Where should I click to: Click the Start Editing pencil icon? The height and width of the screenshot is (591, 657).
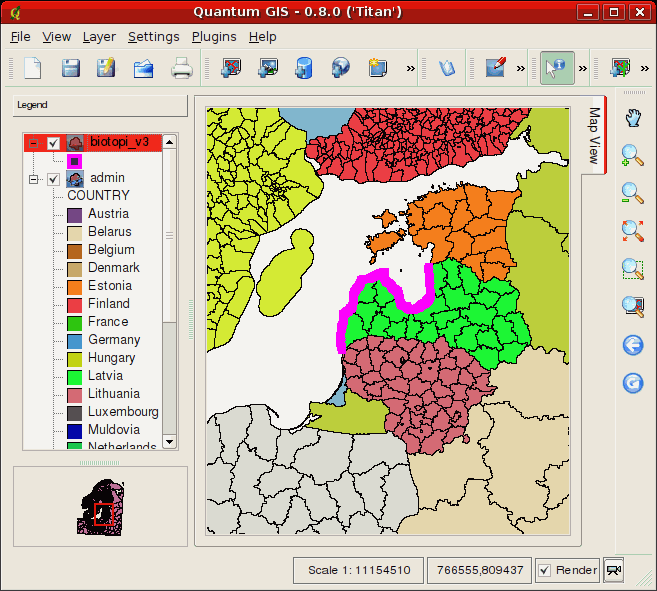(496, 67)
